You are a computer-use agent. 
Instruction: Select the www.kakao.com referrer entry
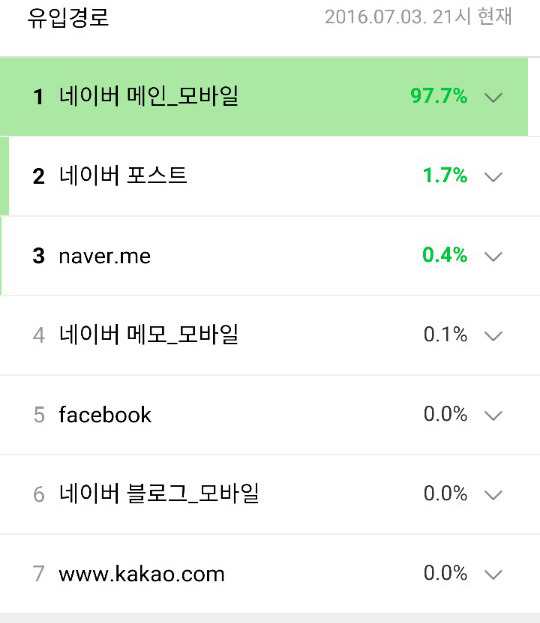(142, 574)
